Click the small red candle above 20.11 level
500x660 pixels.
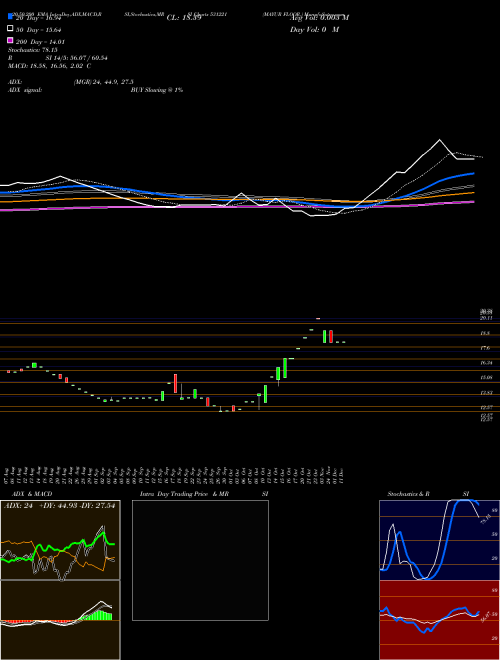(x=318, y=319)
